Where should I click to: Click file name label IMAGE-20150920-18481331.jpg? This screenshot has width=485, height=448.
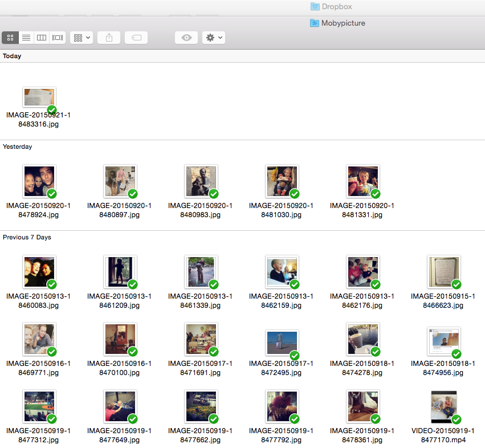point(362,210)
